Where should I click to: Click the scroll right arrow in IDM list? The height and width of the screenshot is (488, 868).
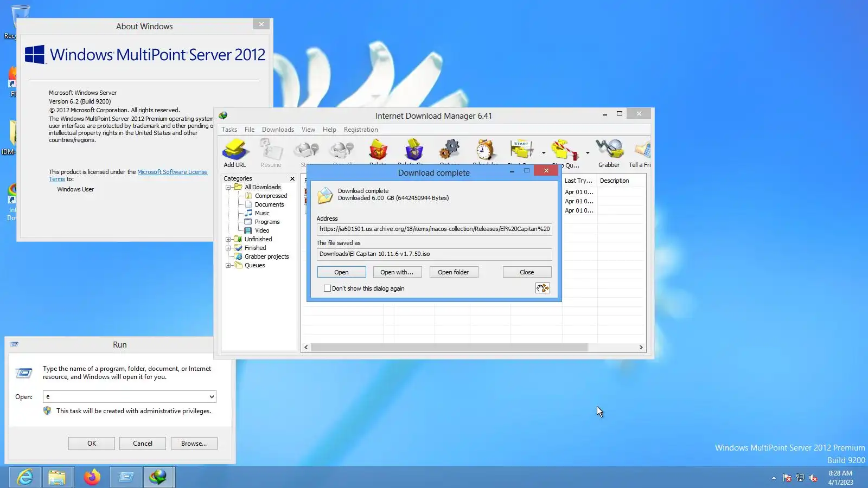pyautogui.click(x=641, y=347)
